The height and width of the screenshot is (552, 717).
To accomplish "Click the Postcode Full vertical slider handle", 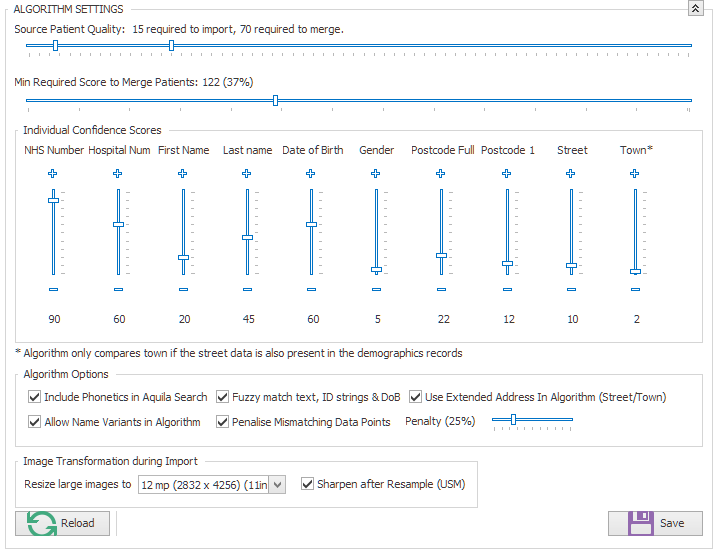I will pyautogui.click(x=441, y=256).
